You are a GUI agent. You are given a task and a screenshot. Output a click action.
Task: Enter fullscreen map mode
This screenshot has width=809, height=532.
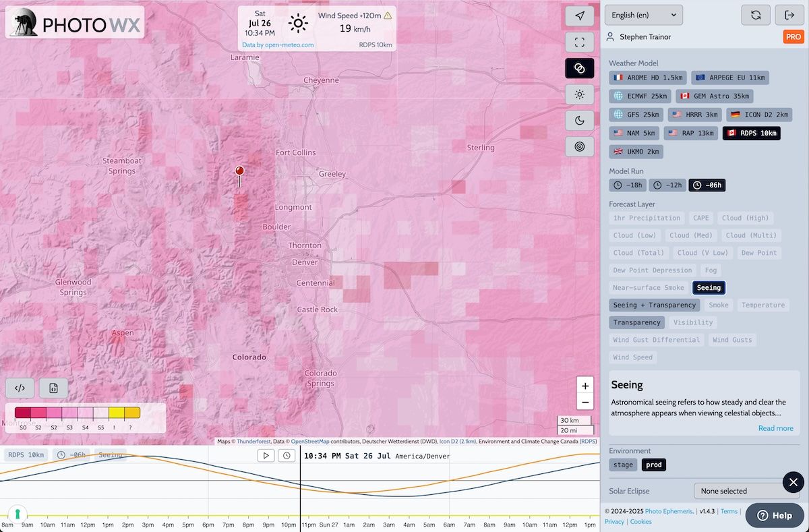tap(579, 42)
